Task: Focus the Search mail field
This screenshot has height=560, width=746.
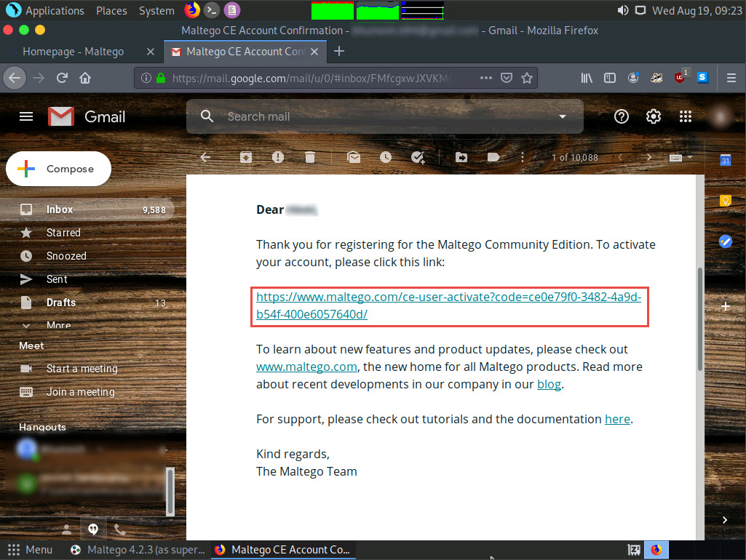Action: tap(385, 116)
